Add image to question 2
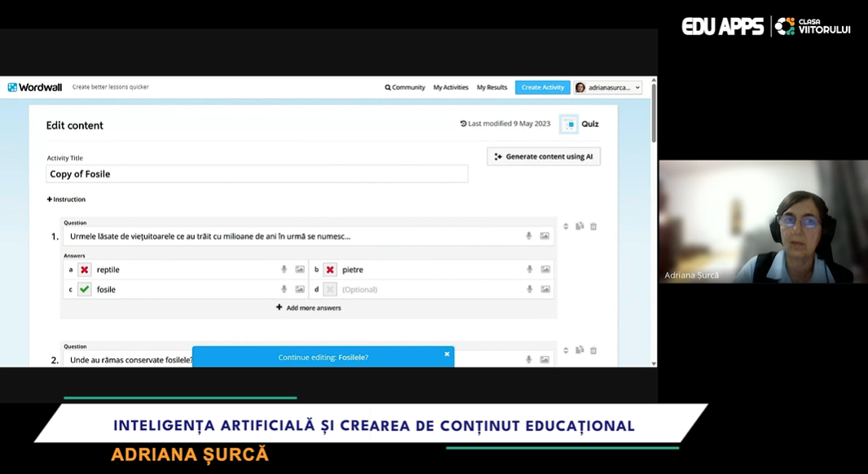 point(544,359)
